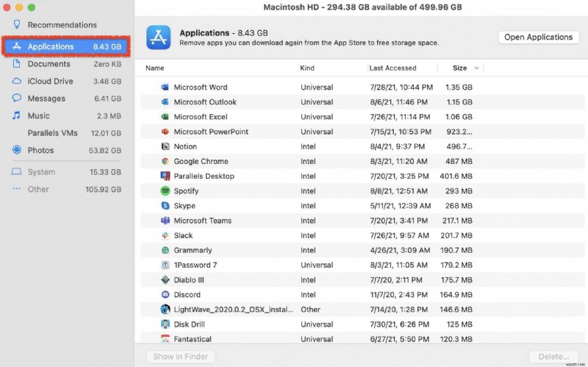Sort list by Kind column header
Image resolution: width=588 pixels, height=367 pixels.
tap(307, 68)
